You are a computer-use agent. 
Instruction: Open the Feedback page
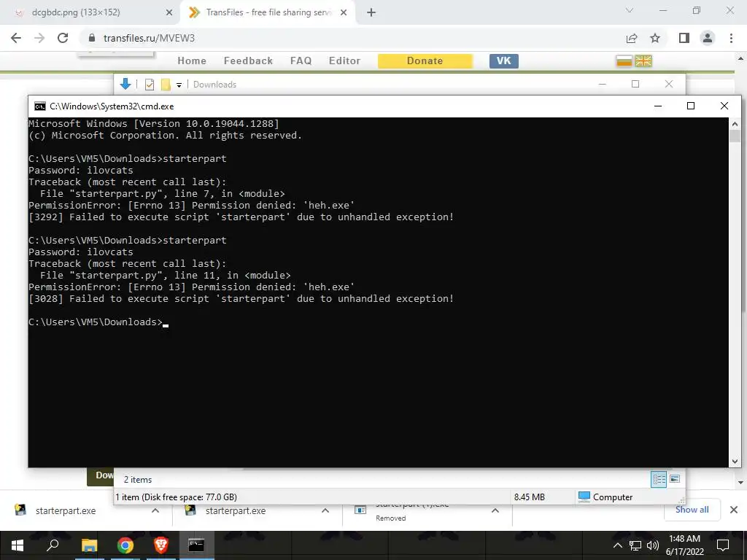click(248, 61)
